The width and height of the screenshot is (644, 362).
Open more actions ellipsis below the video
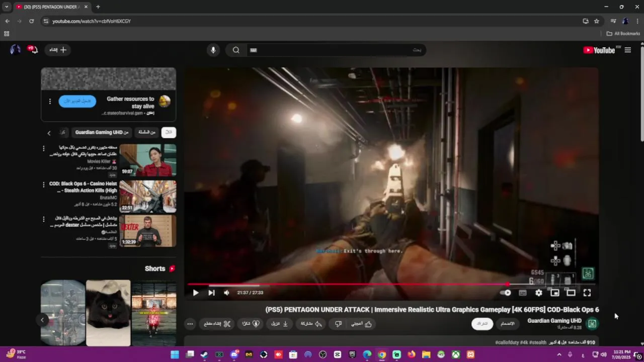190,324
